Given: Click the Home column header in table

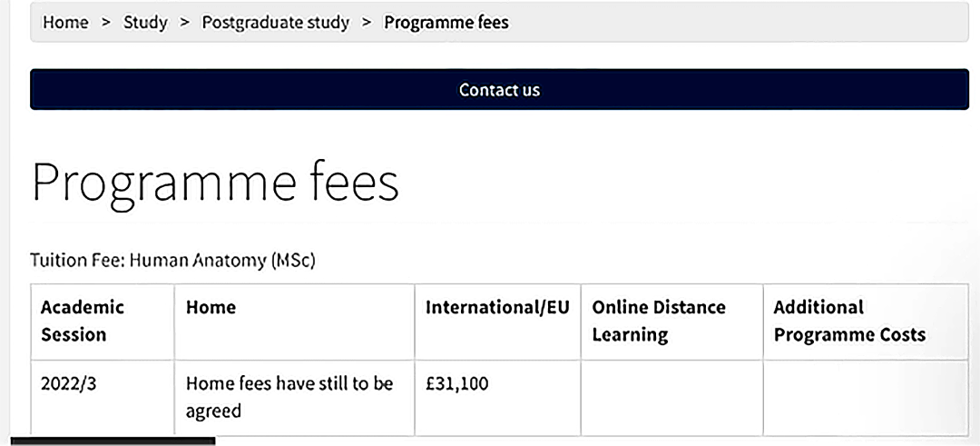Looking at the screenshot, I should tap(294, 322).
